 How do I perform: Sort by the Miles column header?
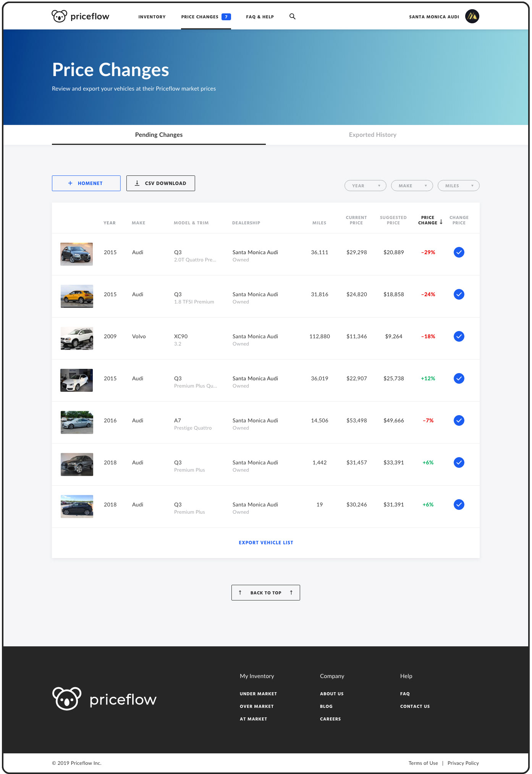point(319,223)
